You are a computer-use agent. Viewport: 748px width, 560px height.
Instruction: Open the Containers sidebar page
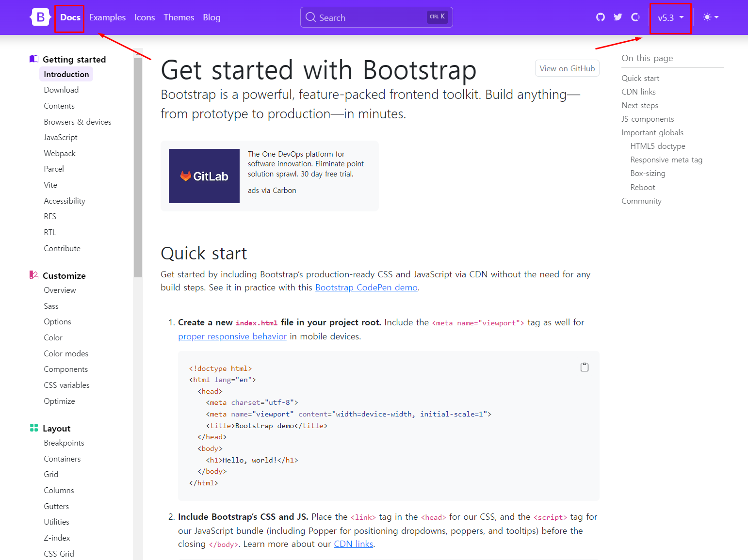coord(62,459)
